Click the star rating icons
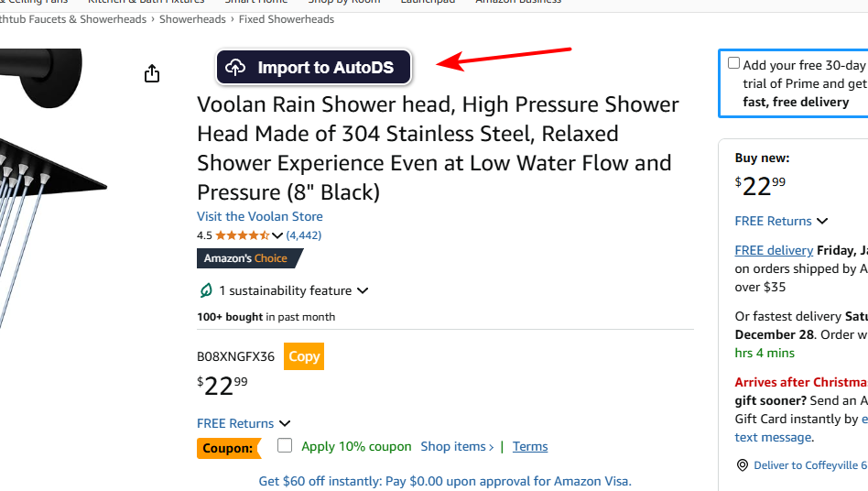868x491 pixels. click(242, 235)
